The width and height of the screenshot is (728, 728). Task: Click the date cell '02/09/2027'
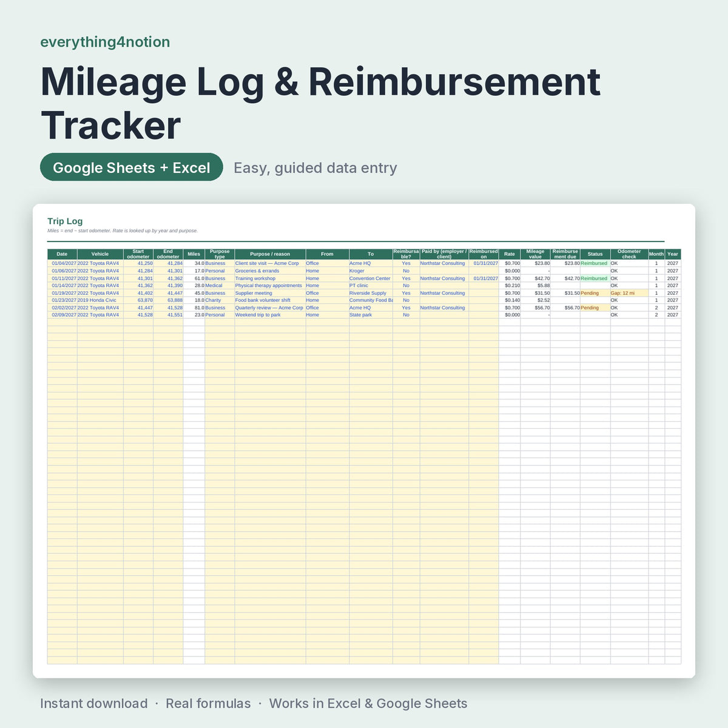[x=62, y=315]
